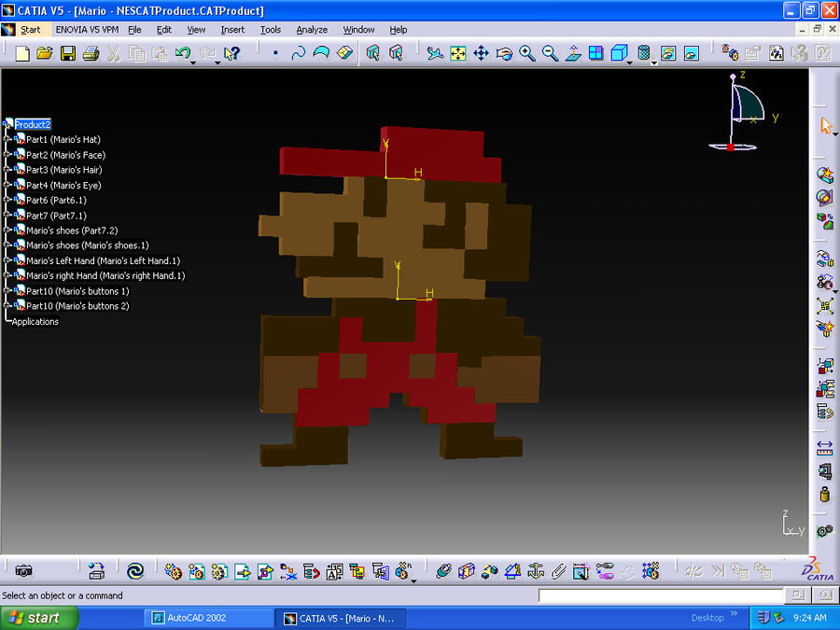The width and height of the screenshot is (840, 630).
Task: Select Mario's right Hand tree item
Action: point(105,276)
